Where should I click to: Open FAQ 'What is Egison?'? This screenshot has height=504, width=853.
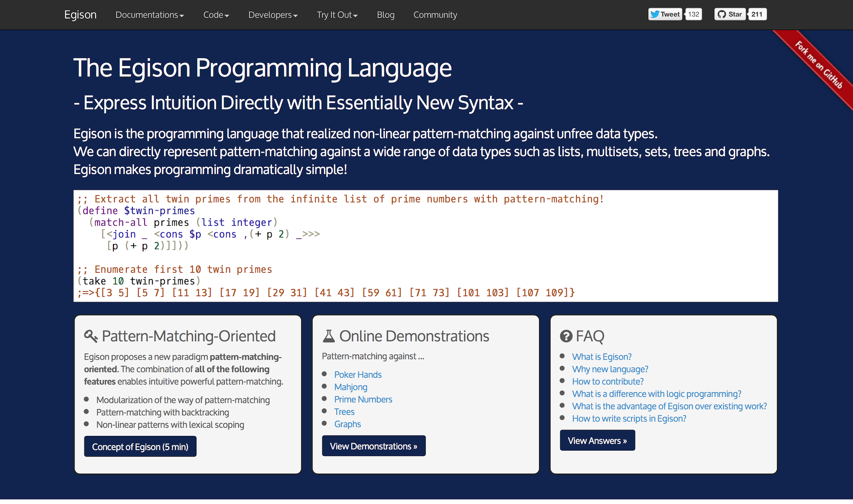tap(602, 357)
